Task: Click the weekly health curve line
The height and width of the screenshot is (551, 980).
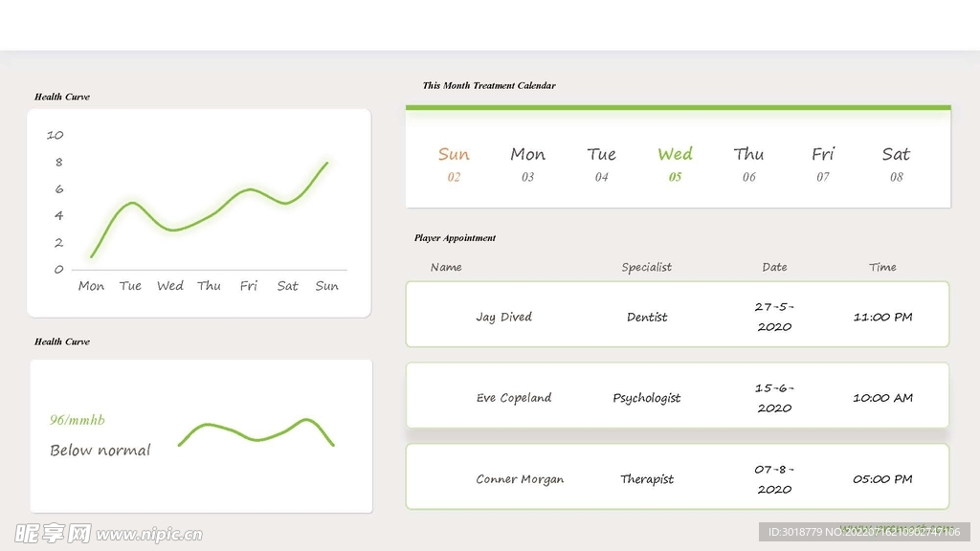Action: point(210,209)
